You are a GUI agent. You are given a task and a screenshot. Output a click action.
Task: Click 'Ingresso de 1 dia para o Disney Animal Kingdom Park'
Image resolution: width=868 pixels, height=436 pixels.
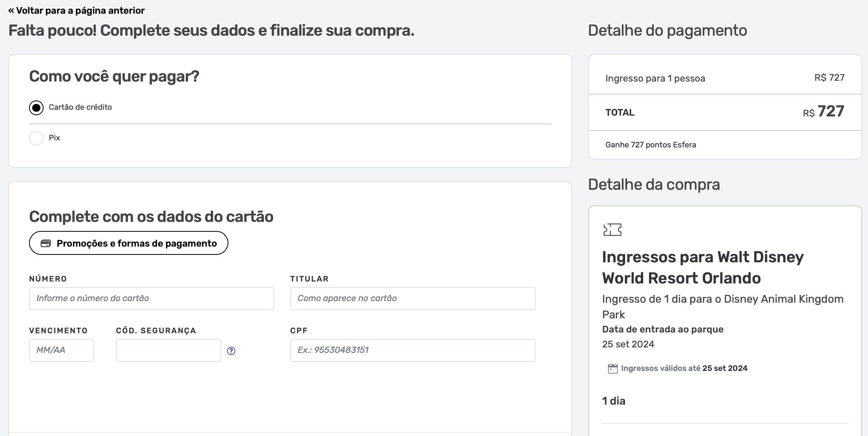(x=723, y=307)
